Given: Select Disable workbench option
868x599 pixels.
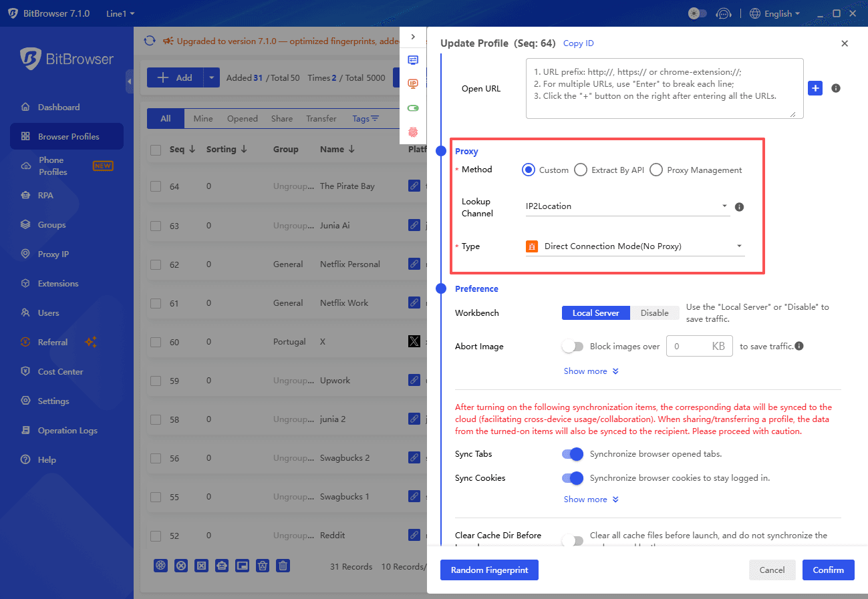Looking at the screenshot, I should 655,313.
